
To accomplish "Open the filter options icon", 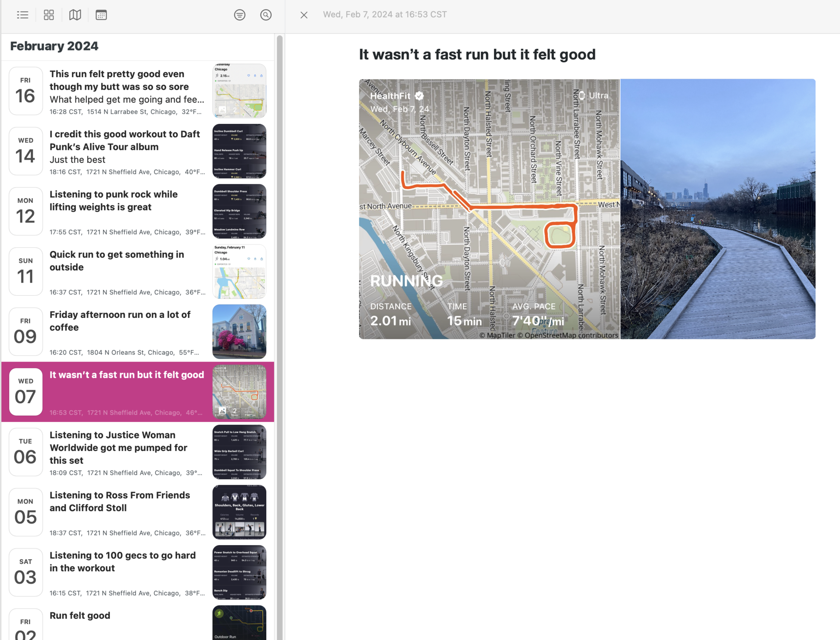I will coord(240,15).
